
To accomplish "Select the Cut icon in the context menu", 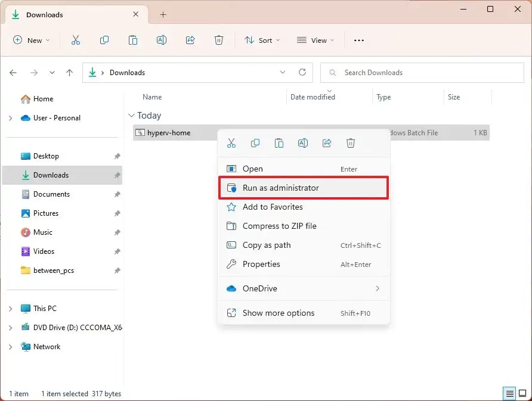I will point(231,143).
